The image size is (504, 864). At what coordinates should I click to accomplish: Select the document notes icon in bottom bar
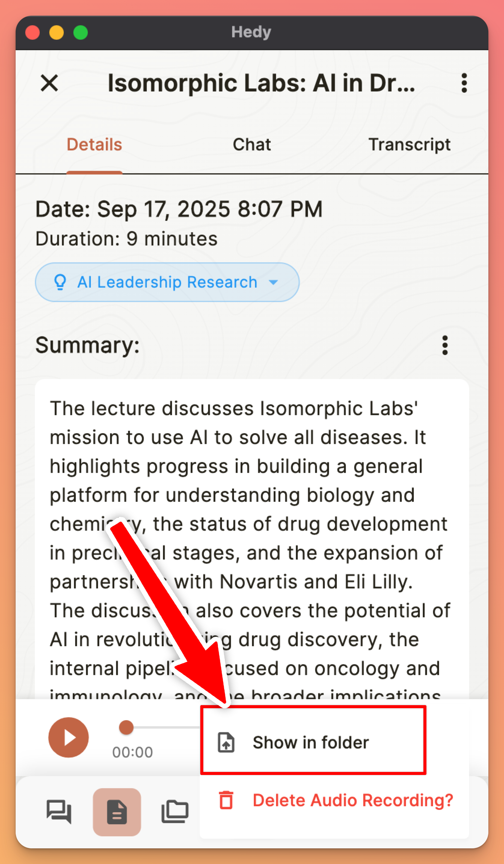pyautogui.click(x=117, y=812)
